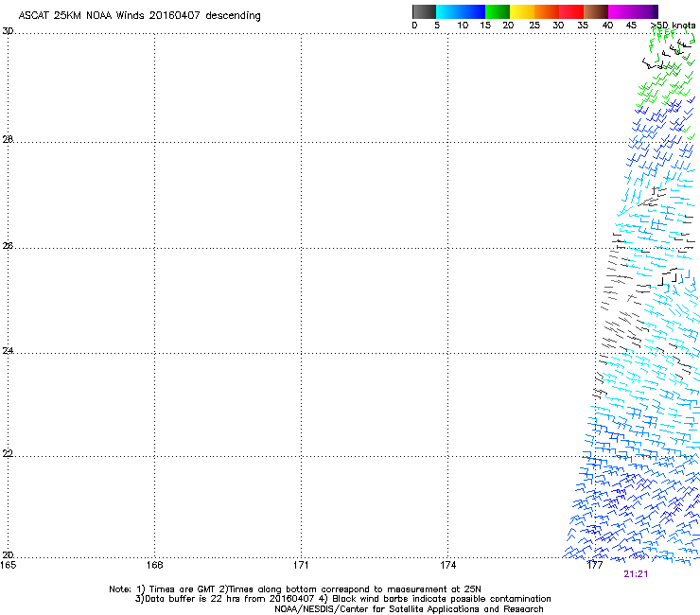The image size is (700, 615).
Task: Click the '5' label under the color scale
Action: click(x=437, y=26)
